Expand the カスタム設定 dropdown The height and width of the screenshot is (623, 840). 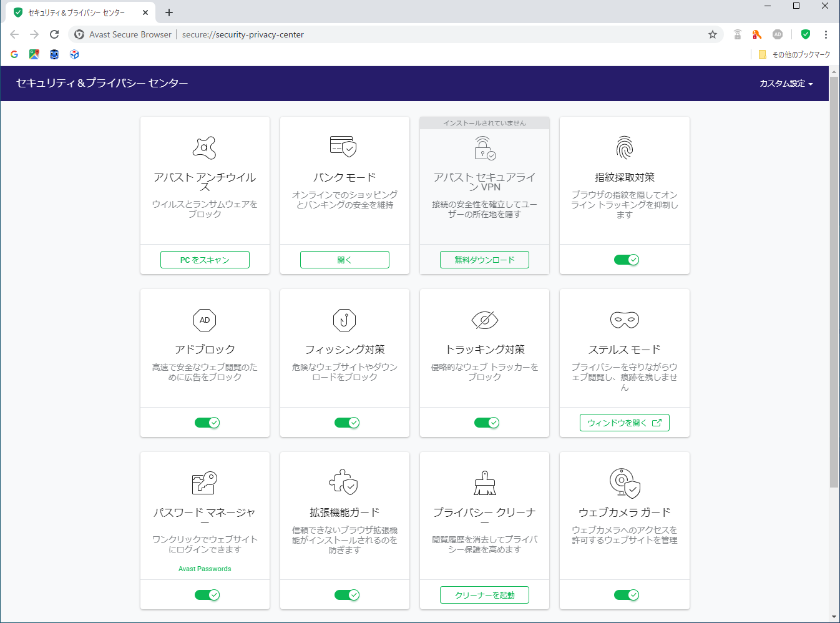pyautogui.click(x=786, y=84)
